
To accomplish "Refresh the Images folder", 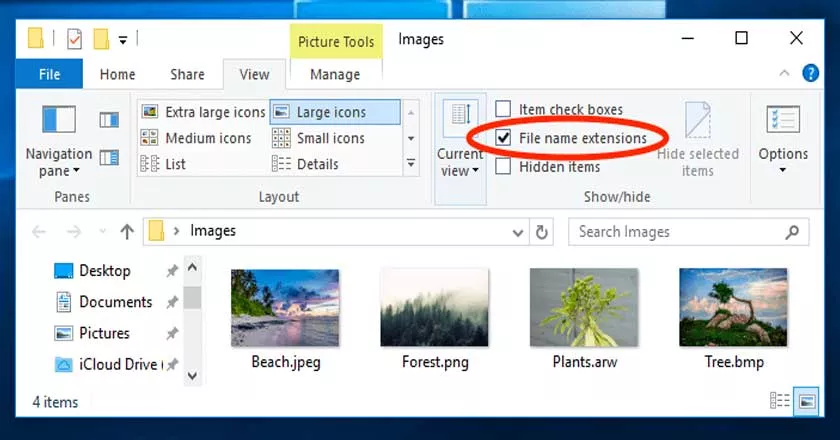I will 542,232.
